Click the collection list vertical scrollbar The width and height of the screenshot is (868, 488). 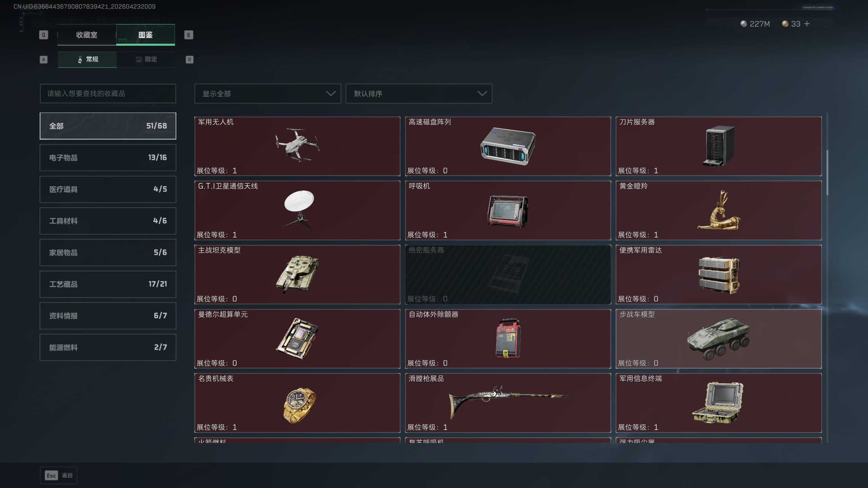[x=827, y=173]
